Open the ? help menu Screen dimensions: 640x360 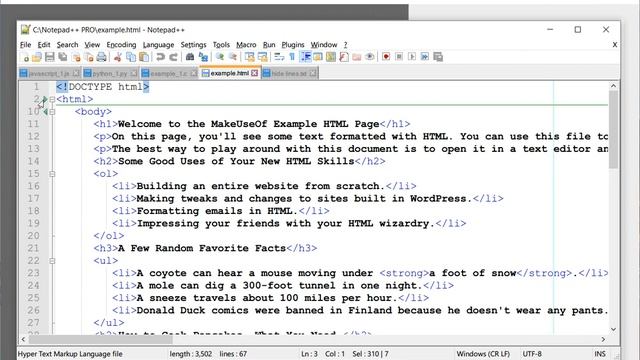(345, 45)
